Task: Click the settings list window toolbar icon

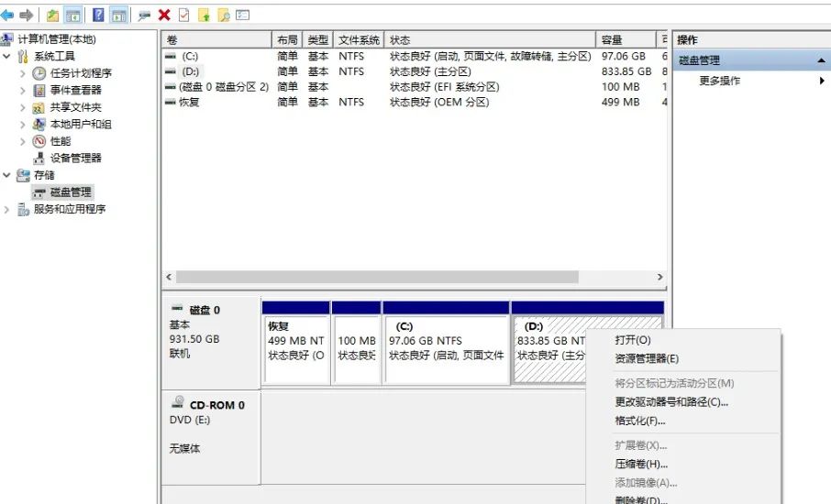Action: click(243, 16)
